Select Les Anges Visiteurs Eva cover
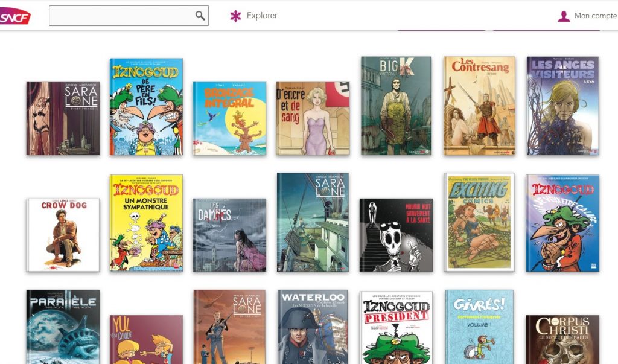This screenshot has width=618, height=364. pyautogui.click(x=562, y=106)
